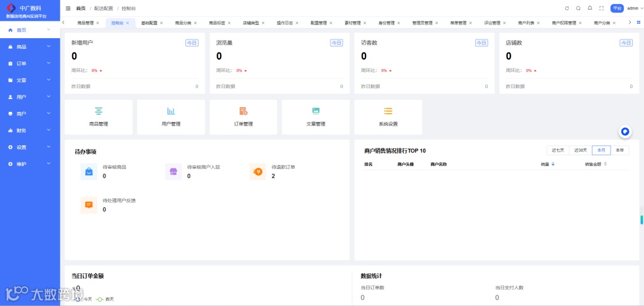The width and height of the screenshot is (644, 306).
Task: Switch to the 菜单管理 tab
Action: pos(459,23)
